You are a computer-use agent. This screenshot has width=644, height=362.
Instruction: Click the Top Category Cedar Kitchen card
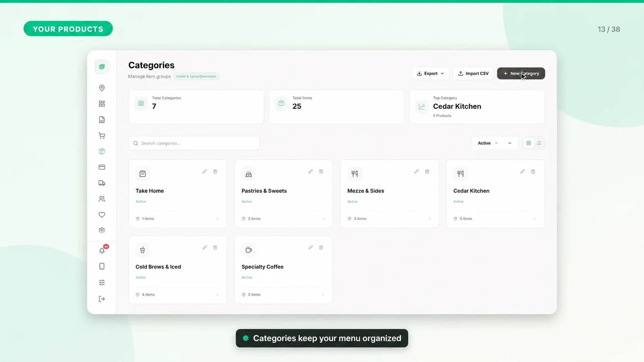(477, 107)
